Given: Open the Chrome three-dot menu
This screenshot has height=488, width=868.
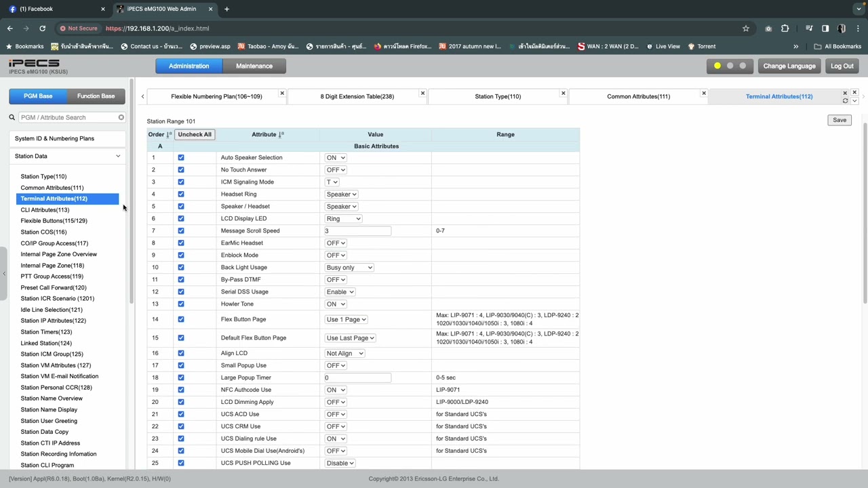Looking at the screenshot, I should pyautogui.click(x=857, y=28).
